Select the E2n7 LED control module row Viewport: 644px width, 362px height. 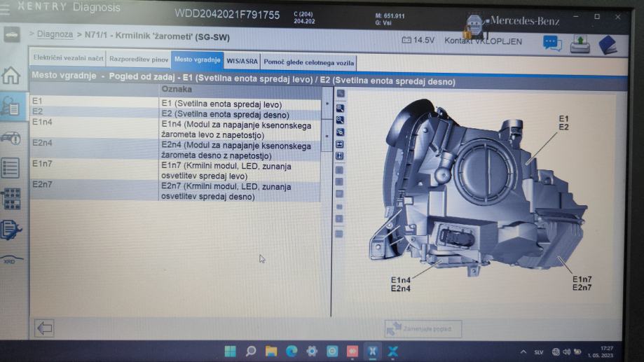point(176,191)
